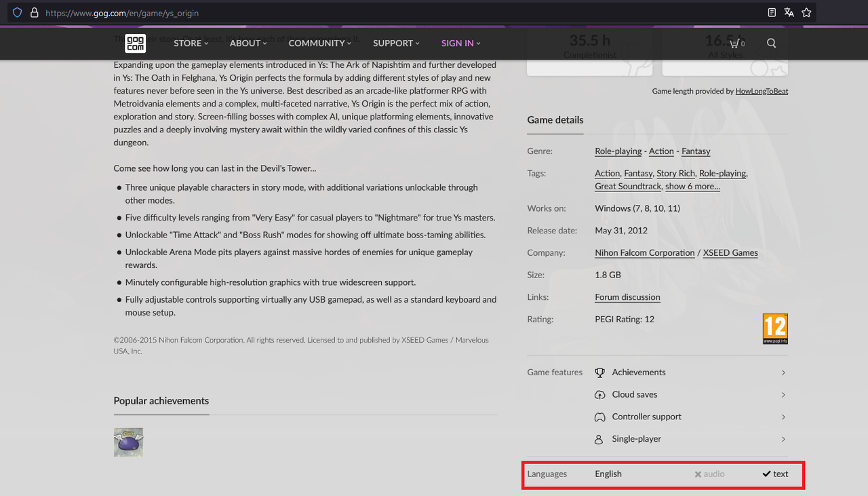Expand the Controller support chevron

(x=783, y=417)
